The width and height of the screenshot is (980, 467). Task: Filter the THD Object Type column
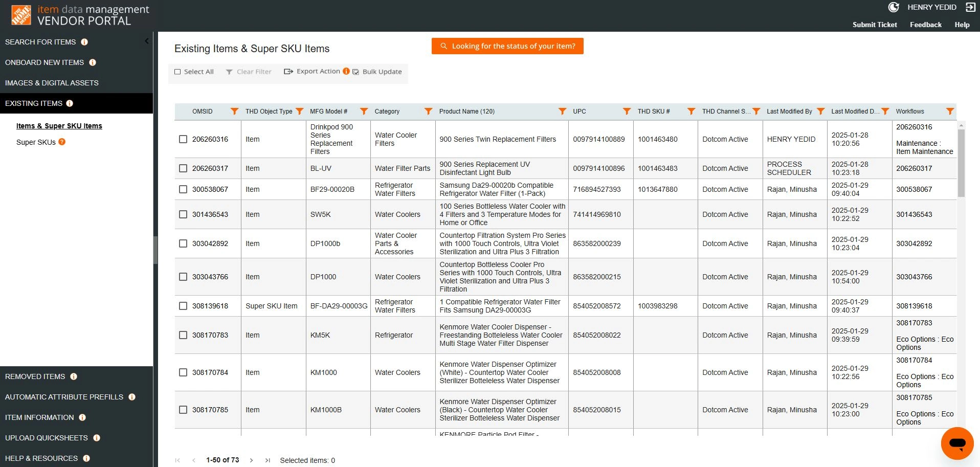click(300, 112)
